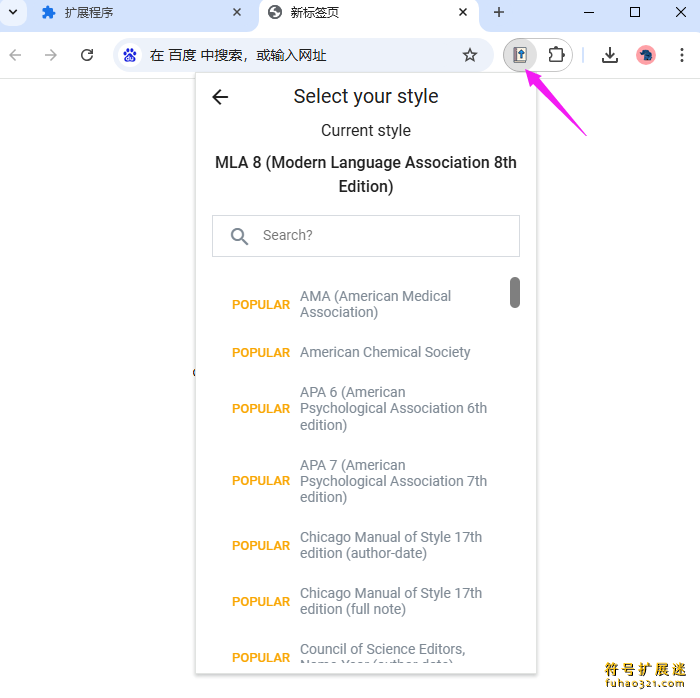This screenshot has height=698, width=700.
Task: Click the 'Select your style' heading
Action: [366, 96]
